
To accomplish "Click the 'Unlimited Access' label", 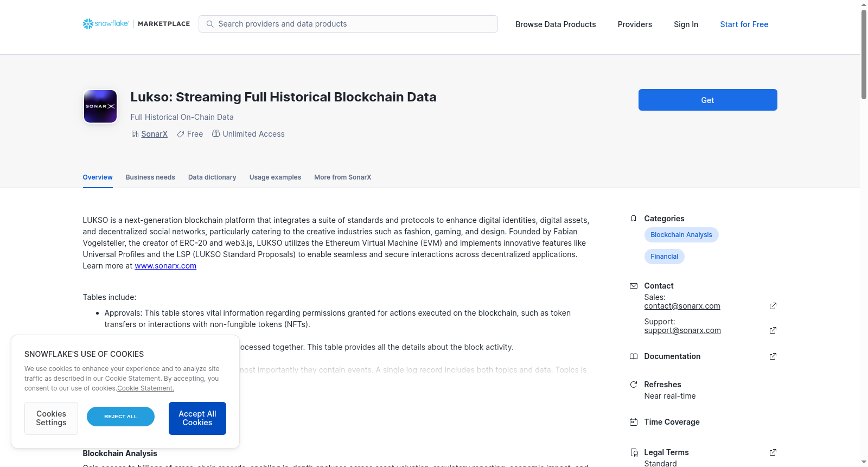I will pyautogui.click(x=253, y=134).
